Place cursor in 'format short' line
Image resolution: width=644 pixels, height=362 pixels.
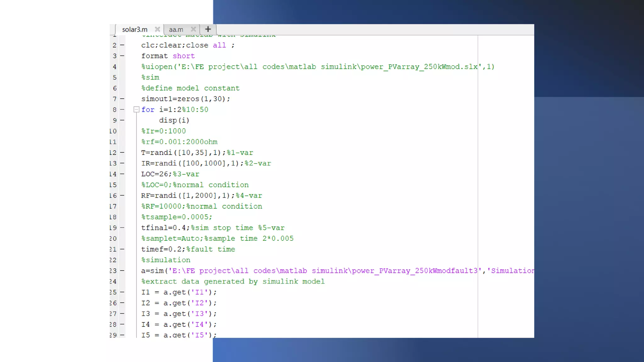pos(168,56)
